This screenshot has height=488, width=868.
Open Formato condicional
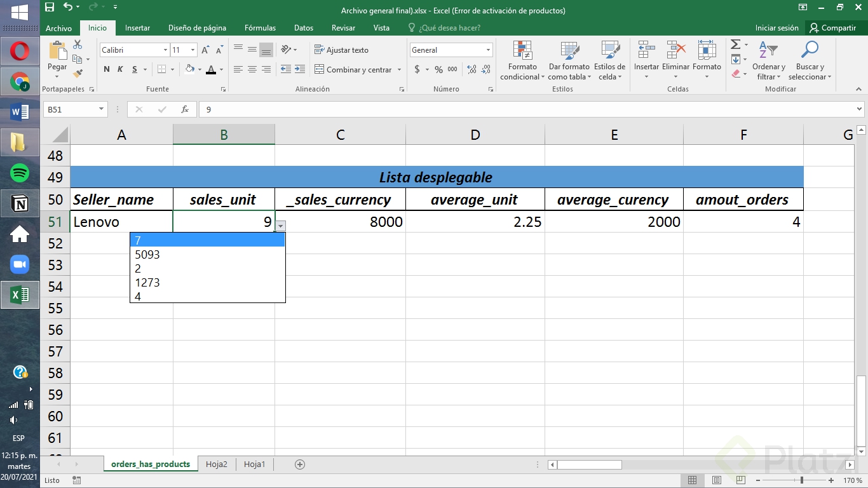click(522, 61)
